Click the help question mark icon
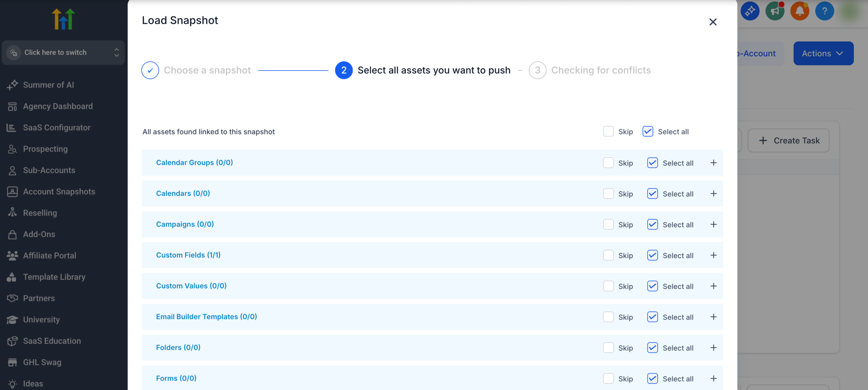 [825, 11]
